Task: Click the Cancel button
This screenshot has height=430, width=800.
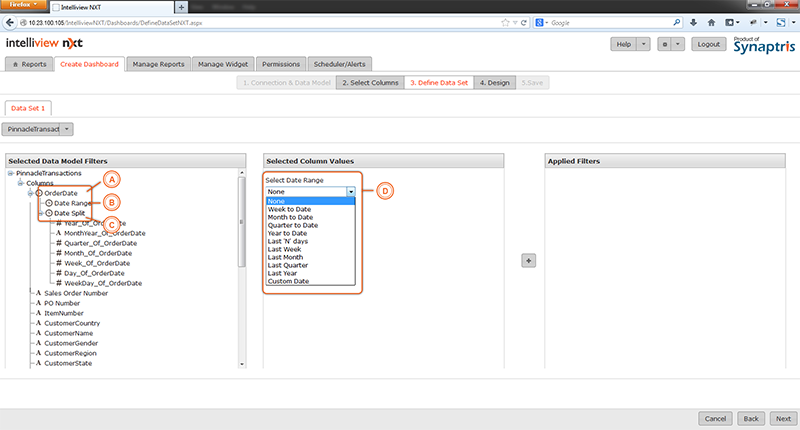Action: (x=715, y=419)
